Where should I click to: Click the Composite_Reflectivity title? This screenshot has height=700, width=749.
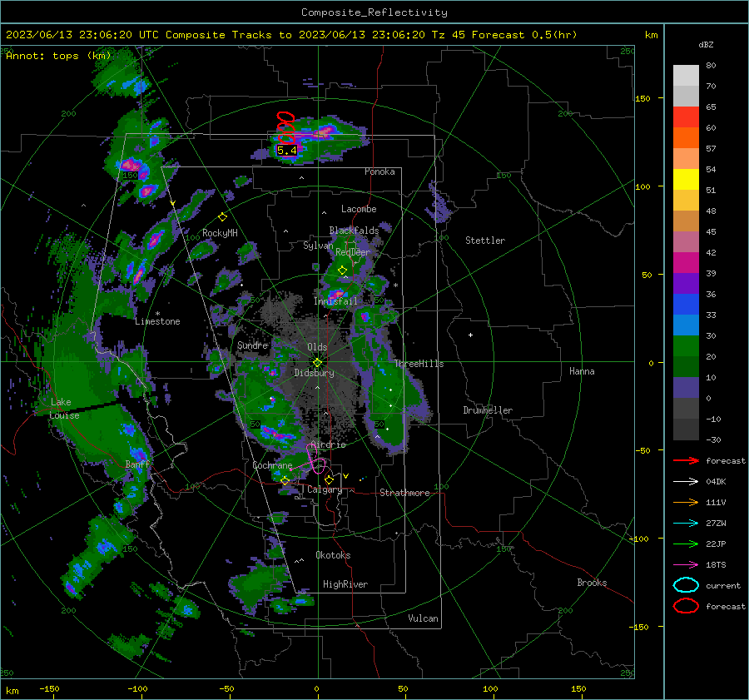374,12
